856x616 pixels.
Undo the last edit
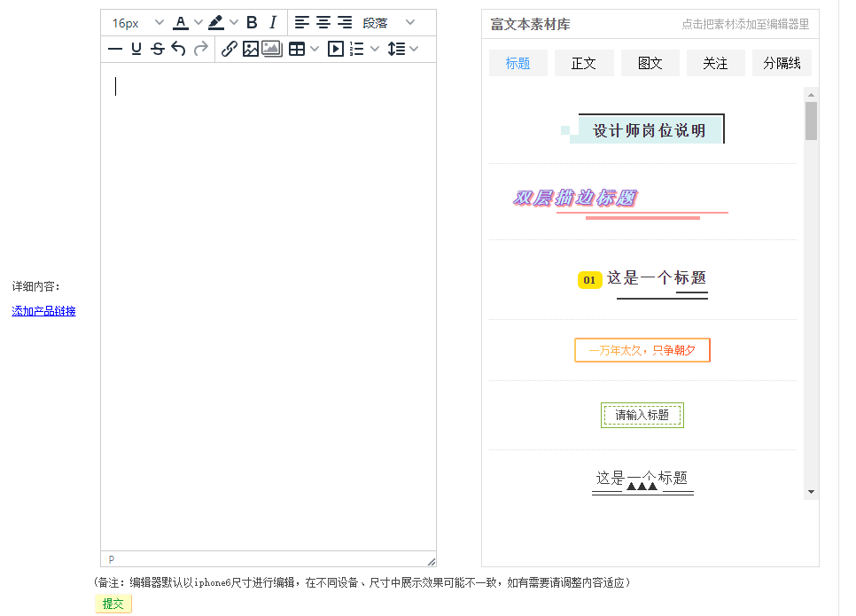pos(179,49)
